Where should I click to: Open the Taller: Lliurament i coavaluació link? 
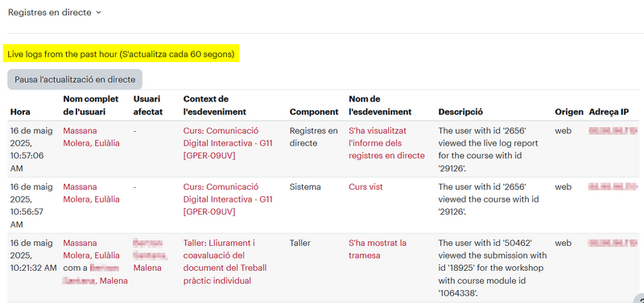pyautogui.click(x=225, y=262)
